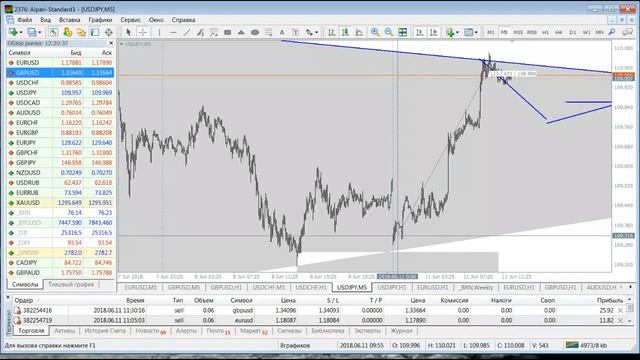Toggle Chart Shift
The width and height of the screenshot is (640, 360).
click(x=433, y=32)
